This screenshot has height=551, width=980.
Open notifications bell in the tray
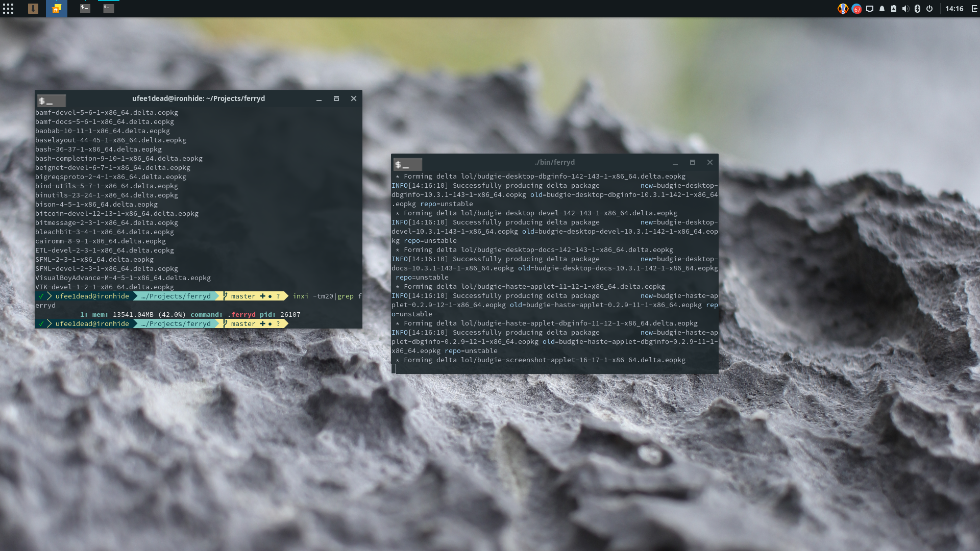coord(882,9)
